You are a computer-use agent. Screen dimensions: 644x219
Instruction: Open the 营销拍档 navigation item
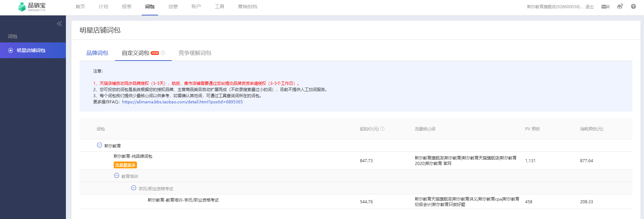click(x=248, y=7)
